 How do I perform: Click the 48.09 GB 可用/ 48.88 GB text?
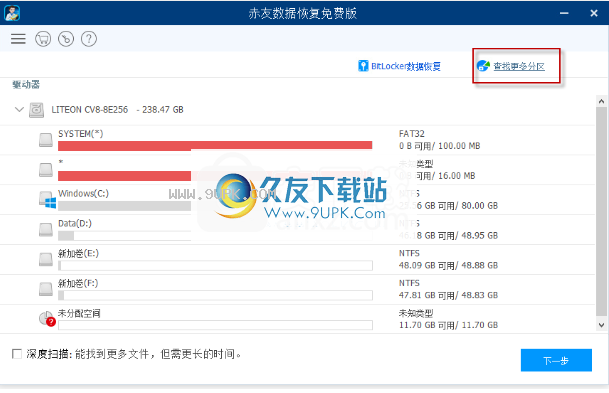[448, 266]
